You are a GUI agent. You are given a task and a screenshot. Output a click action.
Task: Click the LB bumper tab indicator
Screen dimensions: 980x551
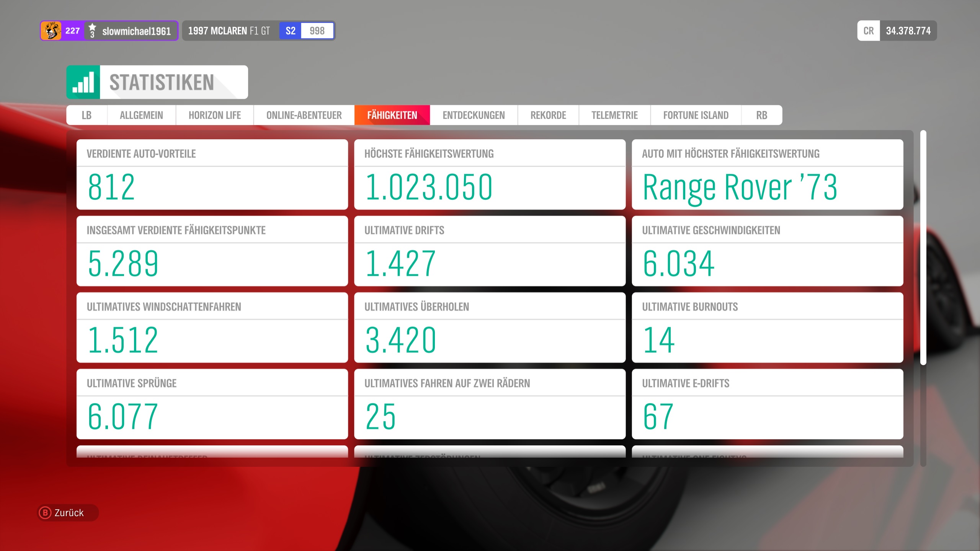87,115
